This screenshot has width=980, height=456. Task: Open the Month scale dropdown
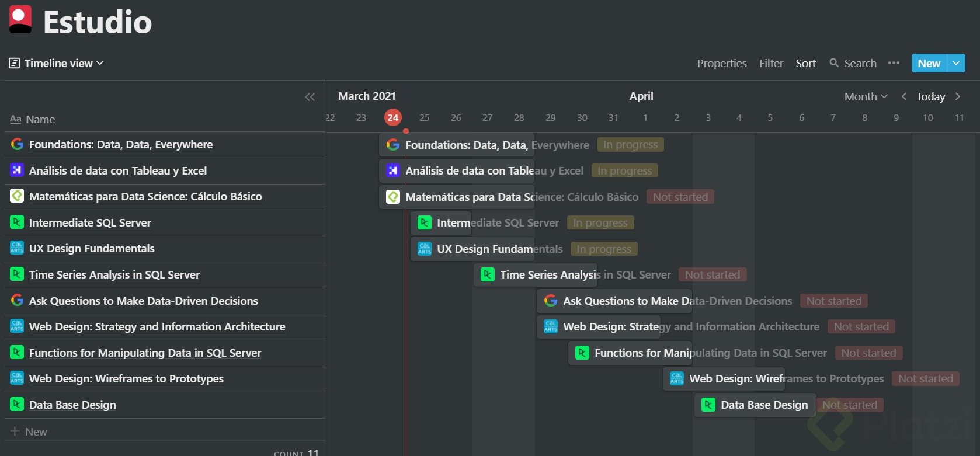pos(866,96)
